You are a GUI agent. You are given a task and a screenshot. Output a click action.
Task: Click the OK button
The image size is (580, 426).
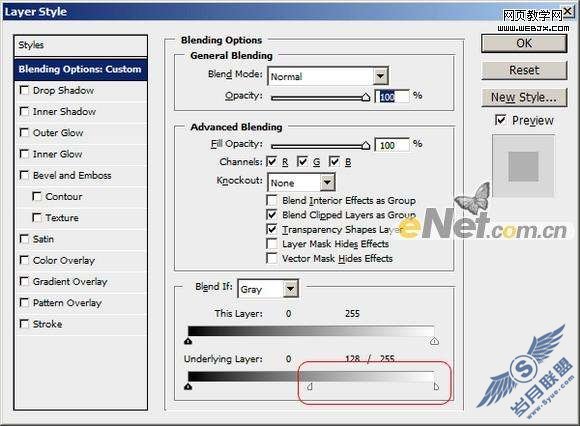(x=524, y=44)
